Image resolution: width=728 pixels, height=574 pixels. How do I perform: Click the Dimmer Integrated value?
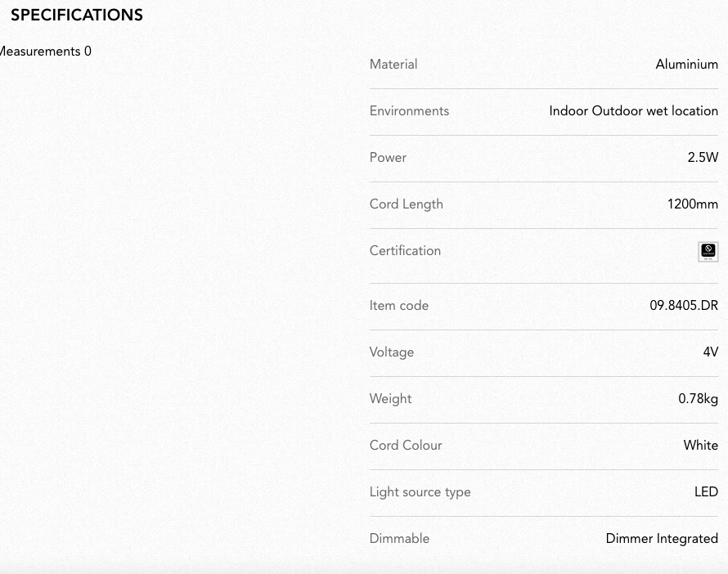[x=662, y=539]
